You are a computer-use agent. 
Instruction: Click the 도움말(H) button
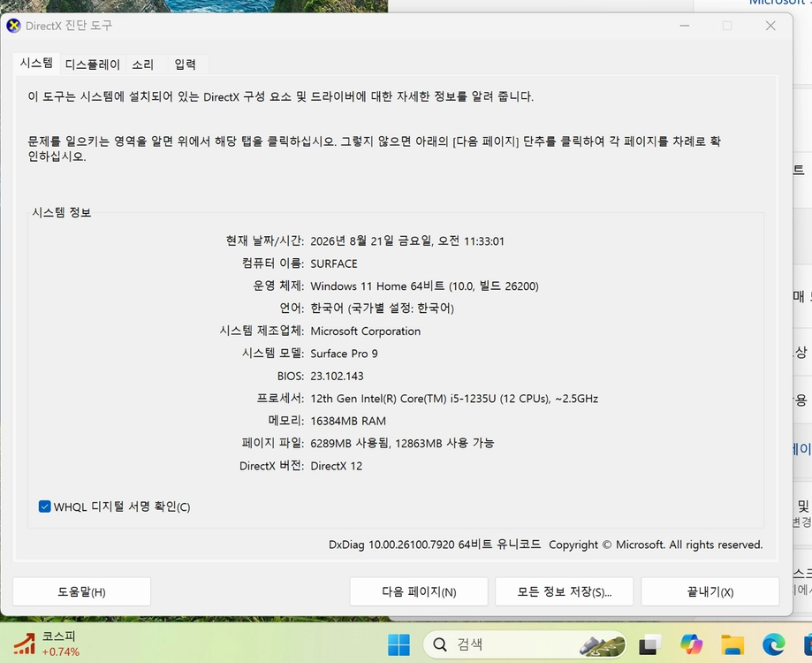[x=82, y=591]
